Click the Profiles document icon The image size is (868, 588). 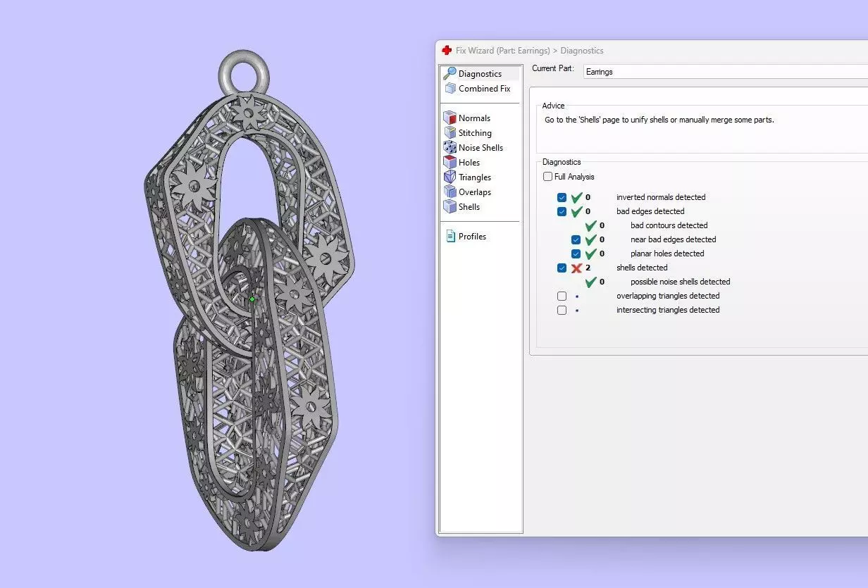[451, 237]
